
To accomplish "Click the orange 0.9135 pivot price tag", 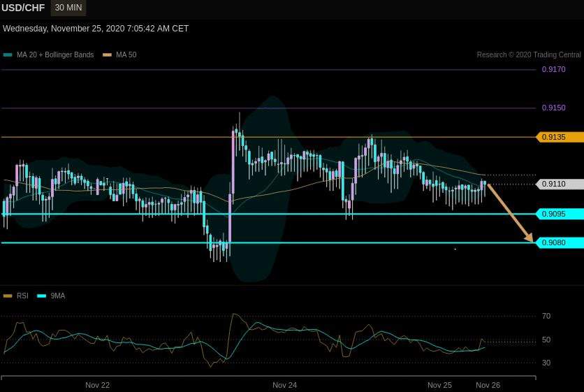I will (x=560, y=137).
